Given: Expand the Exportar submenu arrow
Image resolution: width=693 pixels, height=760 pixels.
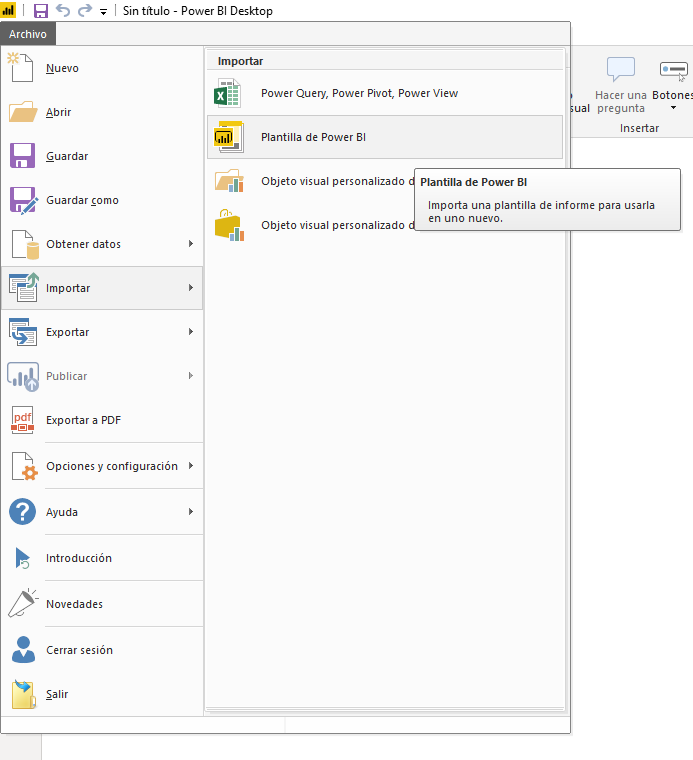Looking at the screenshot, I should (191, 332).
